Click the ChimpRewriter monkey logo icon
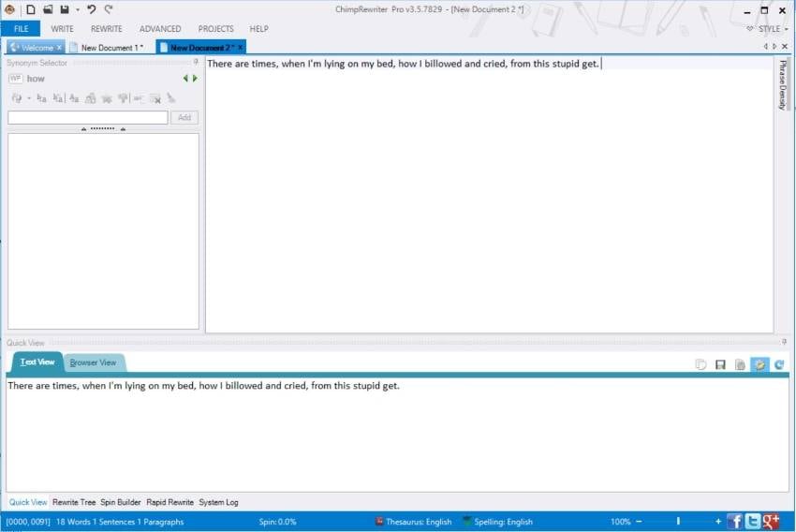Screen dimensions: 796x532 [9, 9]
